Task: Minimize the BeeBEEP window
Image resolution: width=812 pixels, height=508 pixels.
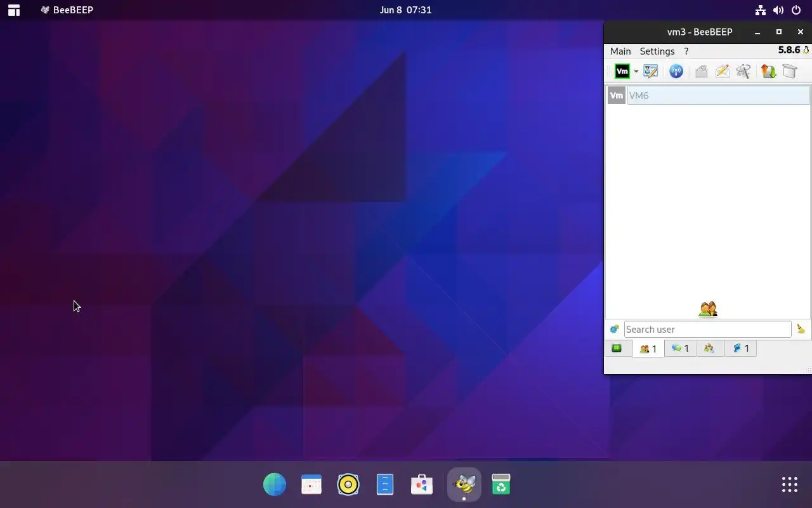Action: coord(757,32)
